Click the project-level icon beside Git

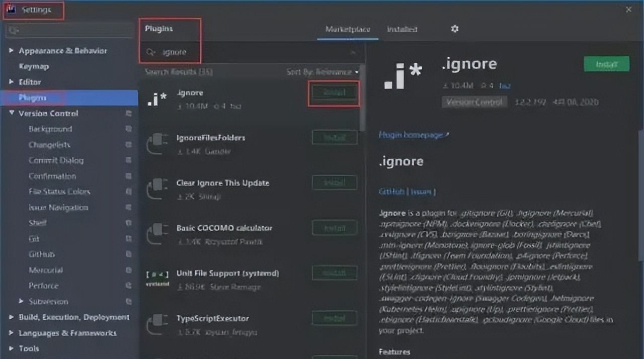click(129, 239)
